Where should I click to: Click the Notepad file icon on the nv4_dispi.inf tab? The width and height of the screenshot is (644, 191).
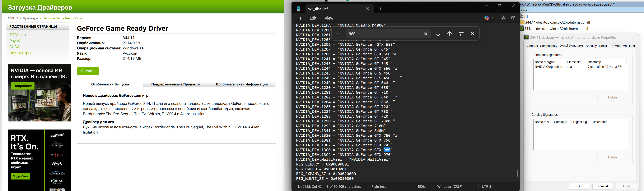click(298, 9)
